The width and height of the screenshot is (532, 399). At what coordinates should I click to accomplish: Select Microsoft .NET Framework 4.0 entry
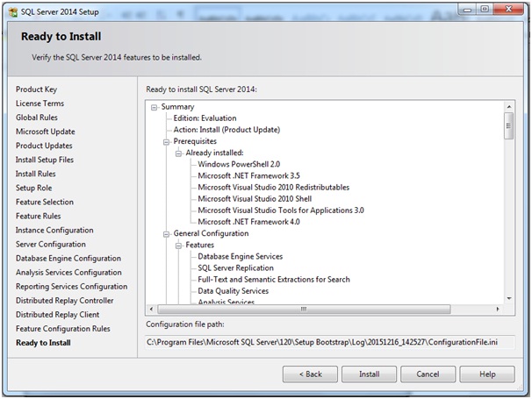pos(248,222)
